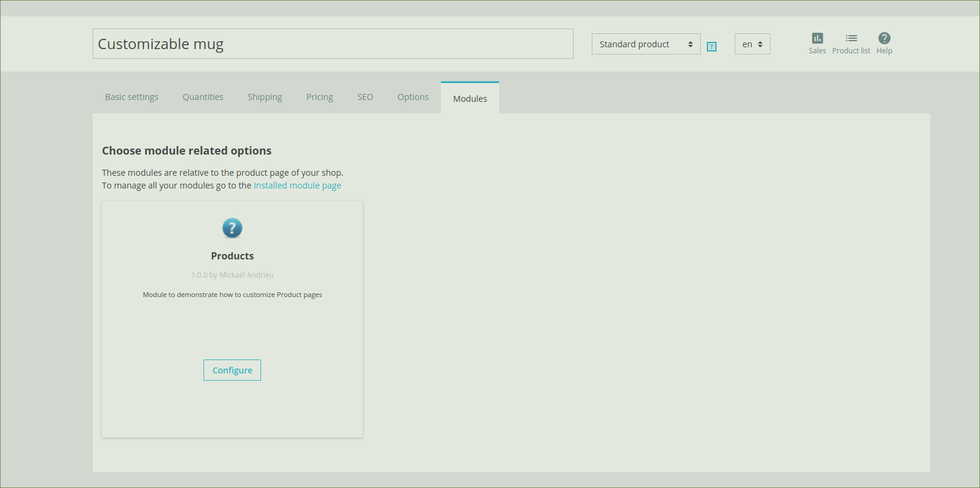Switch to the Basic settings tab

click(131, 97)
